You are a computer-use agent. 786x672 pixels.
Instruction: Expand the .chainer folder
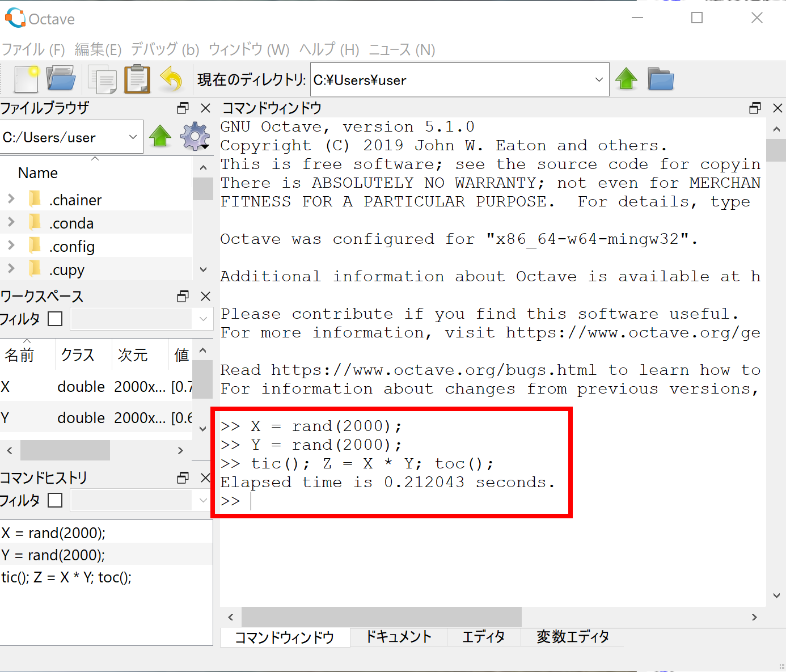(11, 199)
